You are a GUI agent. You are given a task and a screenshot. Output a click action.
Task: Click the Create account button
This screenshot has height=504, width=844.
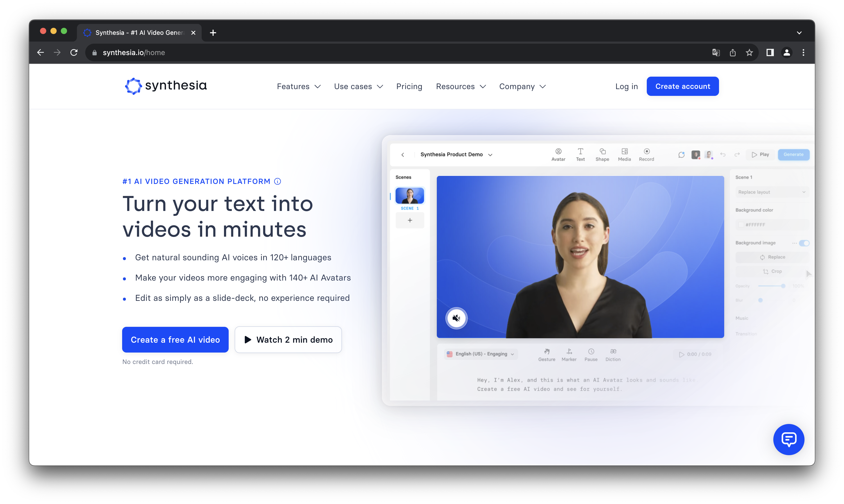click(x=682, y=86)
